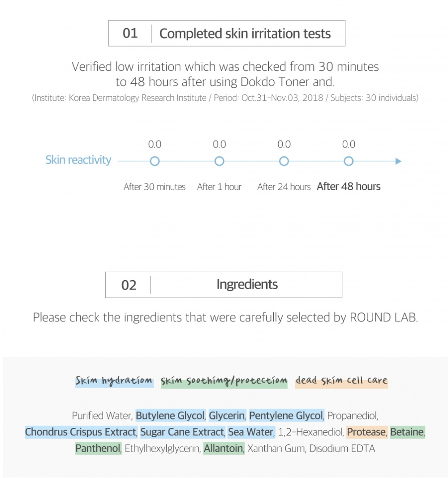
Task: Click the Skin reactivity label
Action: tap(78, 160)
